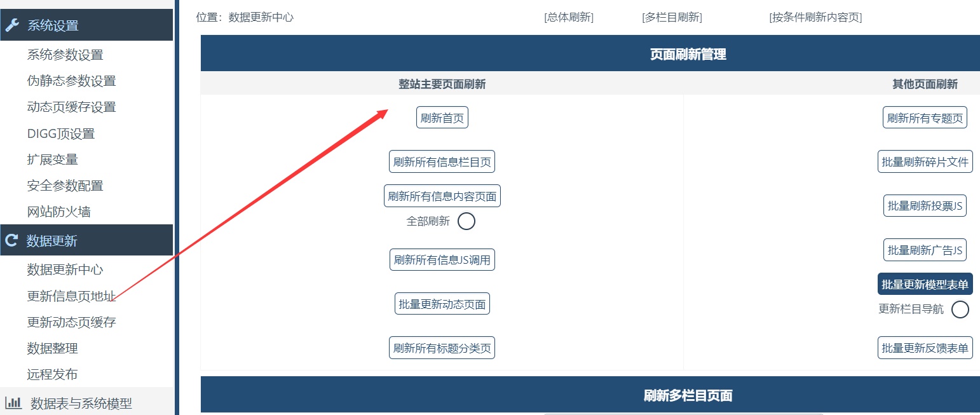Image resolution: width=980 pixels, height=415 pixels.
Task: Go to DIGG顶设置
Action: 60,133
